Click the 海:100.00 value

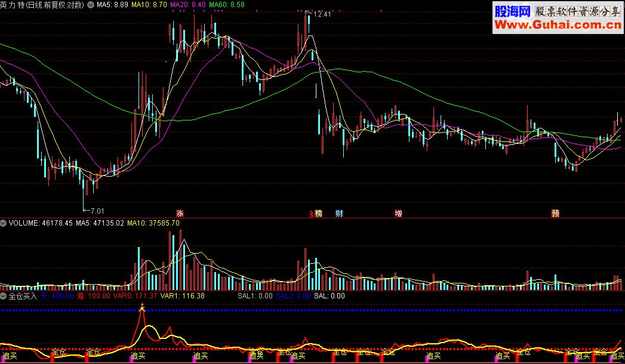tap(93, 296)
